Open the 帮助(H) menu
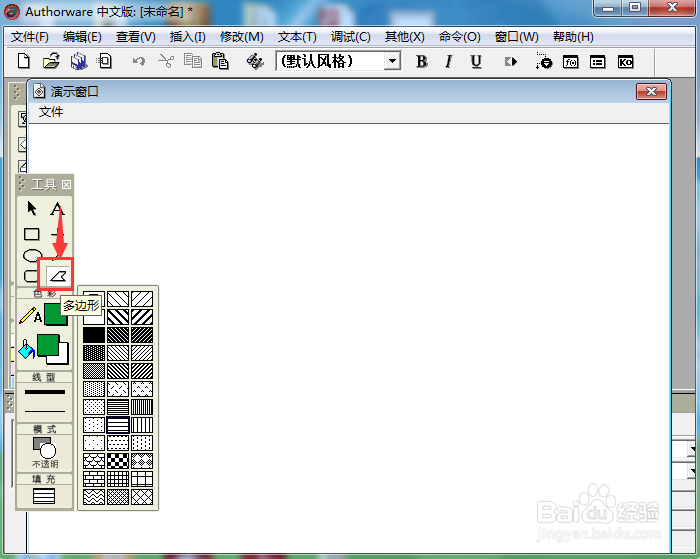Viewport: 700px width, 559px height. [573, 37]
